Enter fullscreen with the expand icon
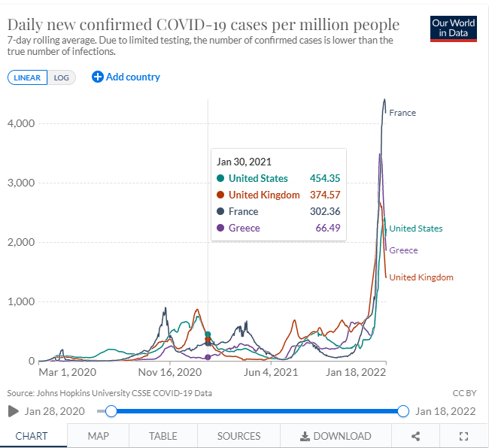This screenshot has width=489, height=448. tap(463, 436)
